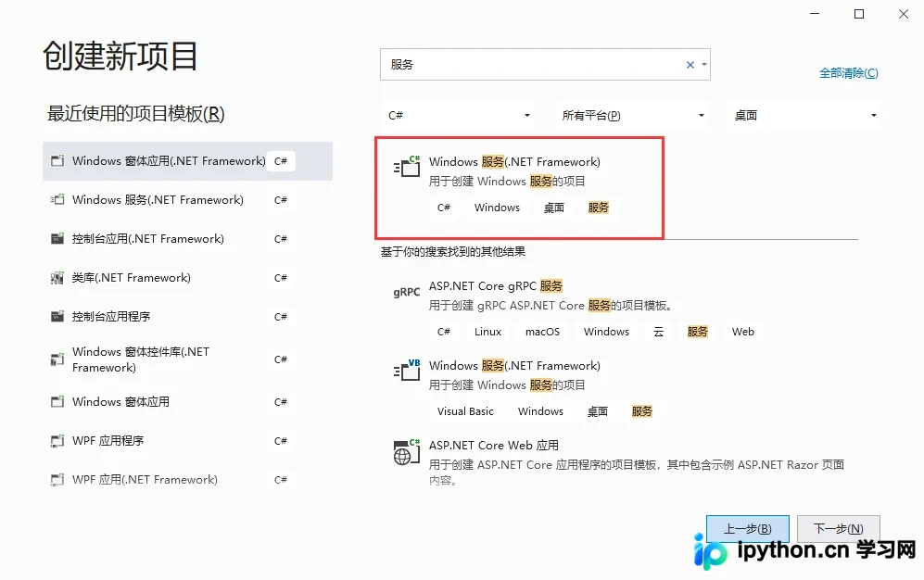Click the VB Windows 服务 result icon
Image resolution: width=924 pixels, height=580 pixels.
coord(407,370)
